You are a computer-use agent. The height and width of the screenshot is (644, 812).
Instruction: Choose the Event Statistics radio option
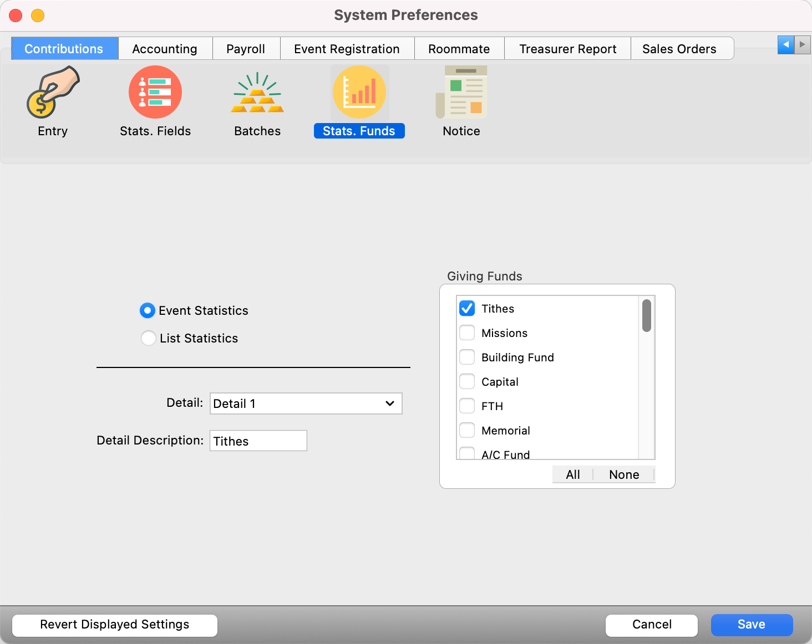click(x=147, y=310)
